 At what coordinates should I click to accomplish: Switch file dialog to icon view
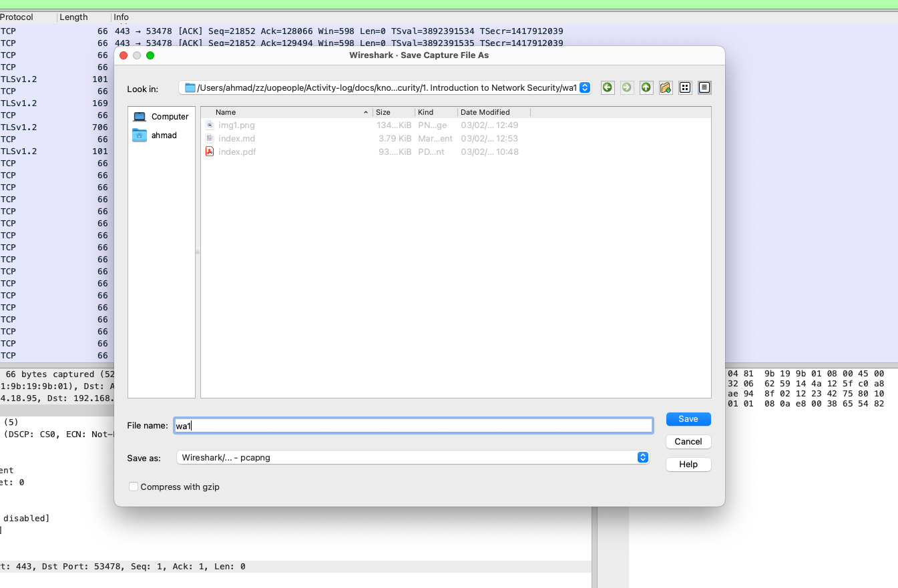pos(685,87)
